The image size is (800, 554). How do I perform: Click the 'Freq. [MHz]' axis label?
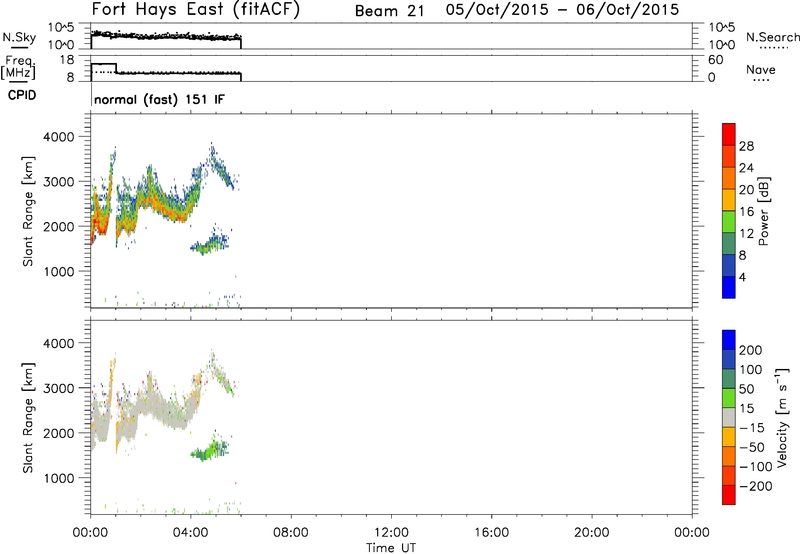tap(18, 67)
